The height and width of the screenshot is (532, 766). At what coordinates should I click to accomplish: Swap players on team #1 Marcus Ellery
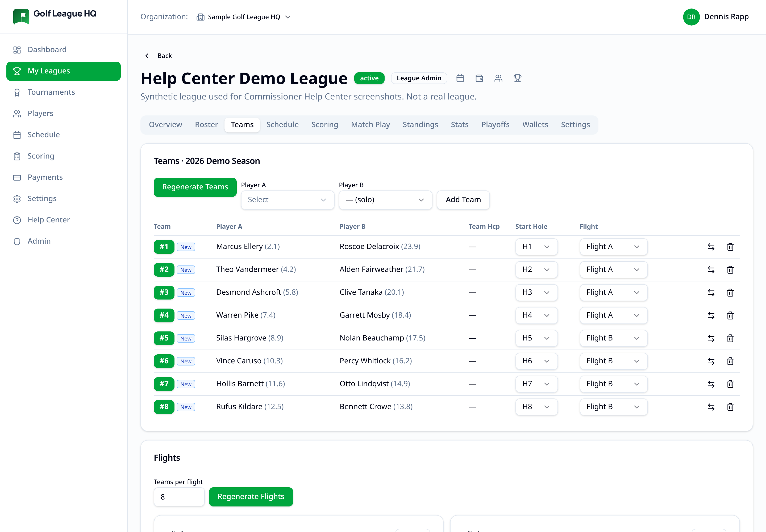click(x=711, y=247)
